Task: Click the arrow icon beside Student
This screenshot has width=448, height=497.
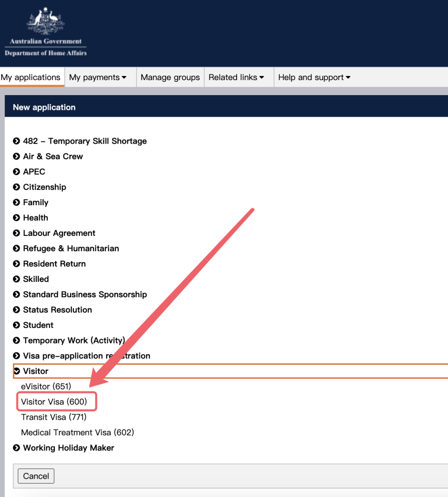Action: point(17,325)
